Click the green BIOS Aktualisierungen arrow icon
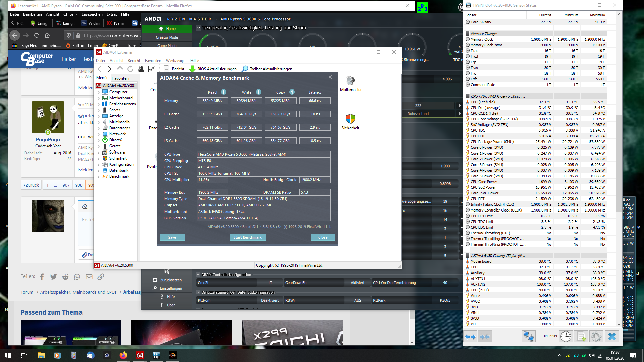The height and width of the screenshot is (362, 644). [192, 69]
